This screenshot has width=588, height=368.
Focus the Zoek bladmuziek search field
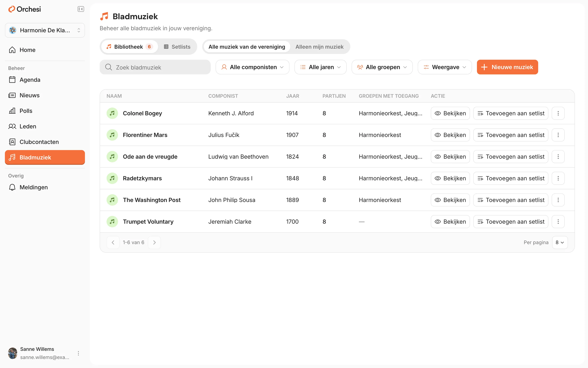(155, 67)
